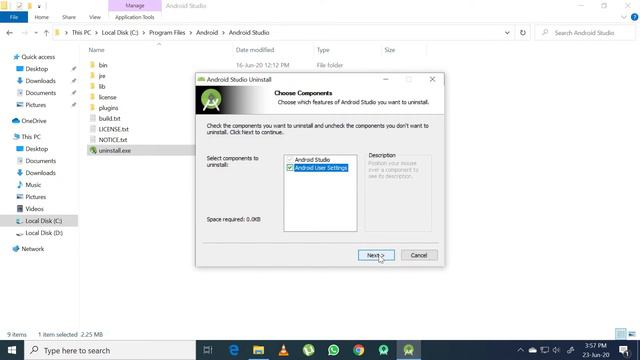Image resolution: width=640 pixels, height=360 pixels.
Task: Show hidden system tray icons
Action: pos(520,350)
